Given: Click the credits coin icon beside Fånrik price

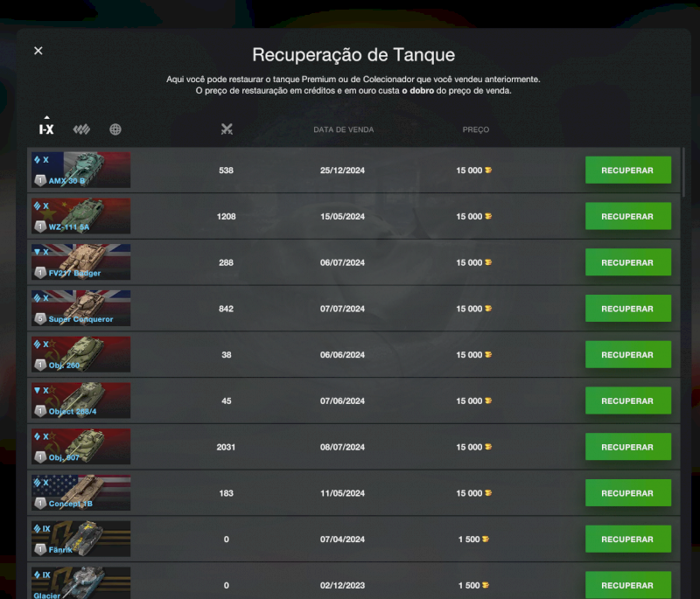Looking at the screenshot, I should pos(487,540).
